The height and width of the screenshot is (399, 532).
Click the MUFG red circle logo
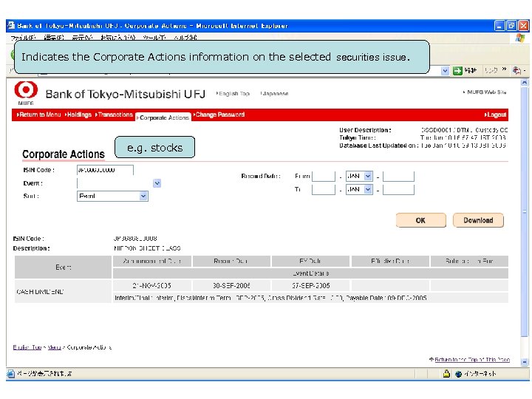(x=25, y=90)
